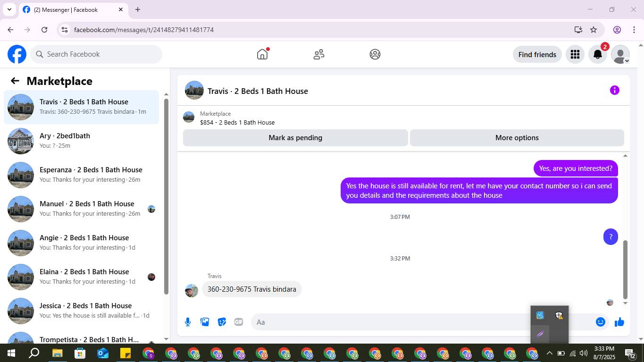Screen dimensions: 644x362
Task: Attach a file with the photo icon
Action: 205,322
